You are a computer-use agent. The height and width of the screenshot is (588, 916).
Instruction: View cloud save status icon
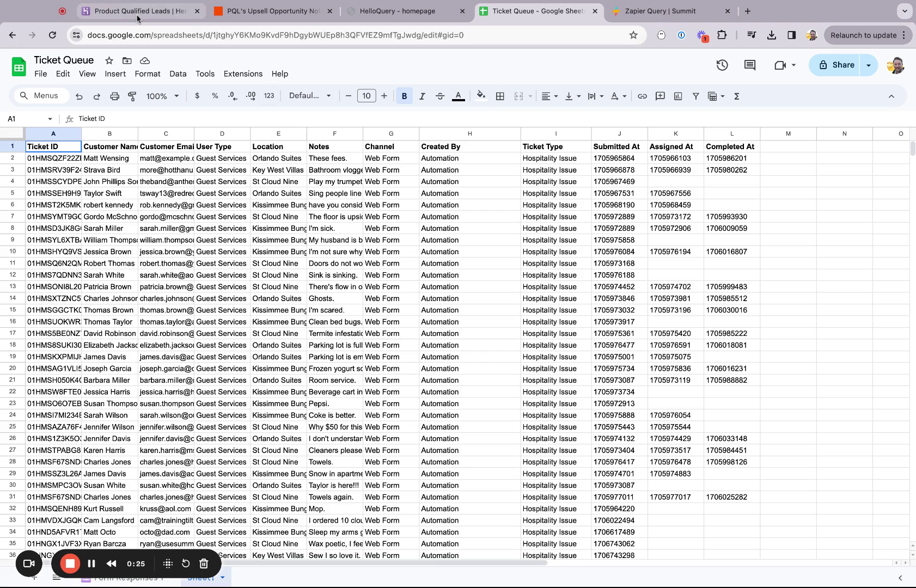[145, 60]
